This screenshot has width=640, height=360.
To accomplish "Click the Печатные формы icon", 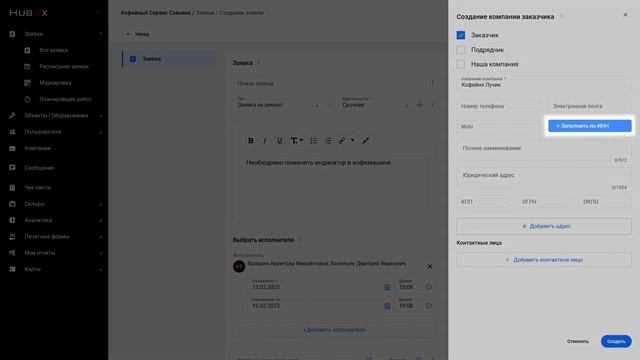I will tap(12, 236).
